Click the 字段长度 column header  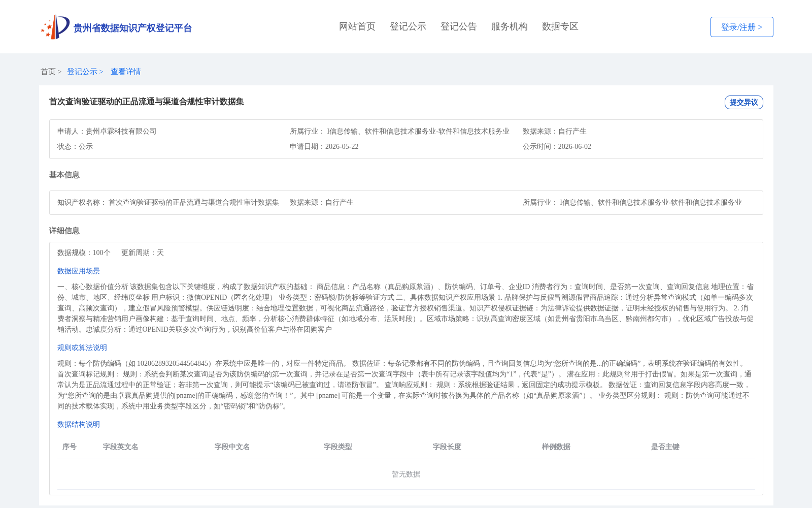click(x=447, y=447)
